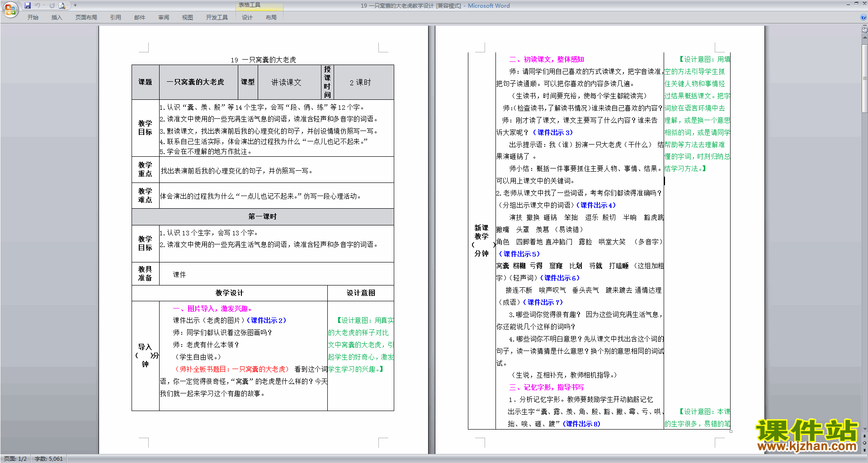This screenshot has width=868, height=463.
Task: Click the vertical scrollbar down arrow
Action: click(x=865, y=429)
